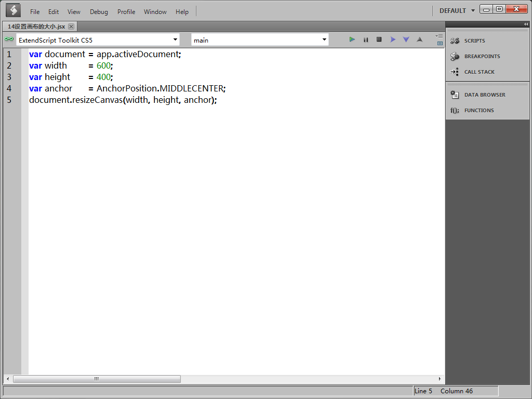The width and height of the screenshot is (532, 399).
Task: Open the Edit menu
Action: 54,11
